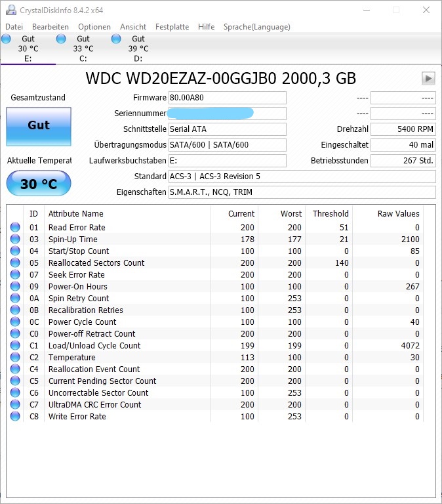Image resolution: width=442 pixels, height=504 pixels.
Task: Click the Seriennummer field
Action: click(x=228, y=114)
